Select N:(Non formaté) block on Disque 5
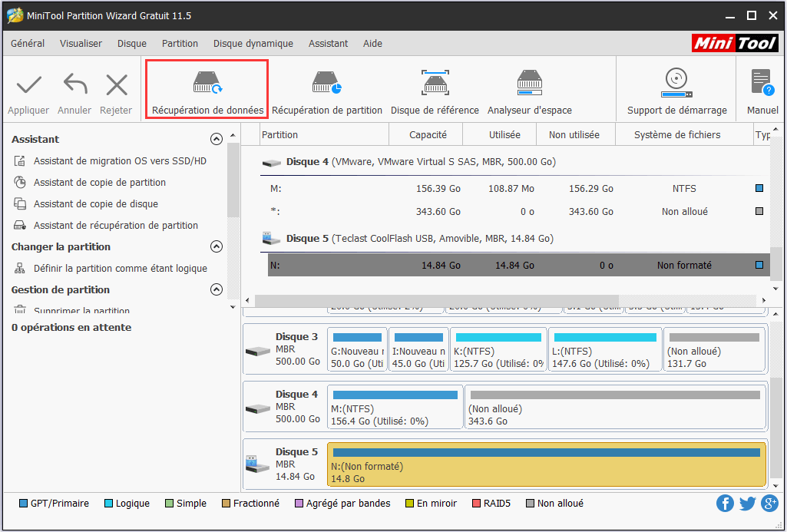The image size is (787, 532). point(547,464)
